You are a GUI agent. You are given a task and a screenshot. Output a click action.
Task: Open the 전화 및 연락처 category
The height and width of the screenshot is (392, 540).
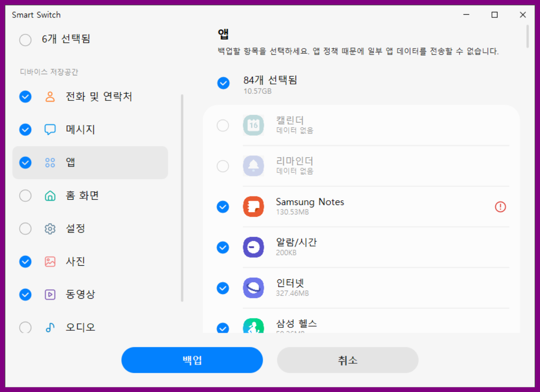[90, 97]
